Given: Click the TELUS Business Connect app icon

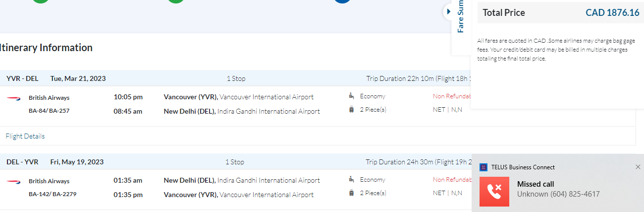Looking at the screenshot, I should coord(483,167).
